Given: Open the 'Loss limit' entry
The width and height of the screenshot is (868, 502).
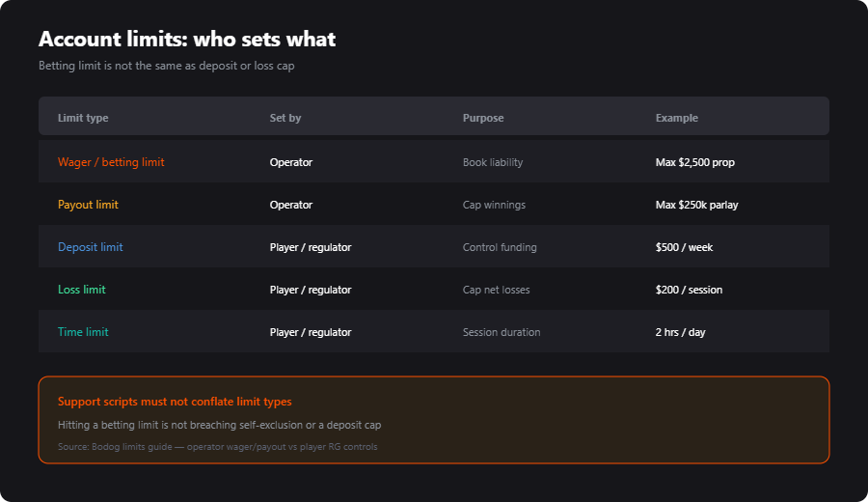Looking at the screenshot, I should pos(81,290).
